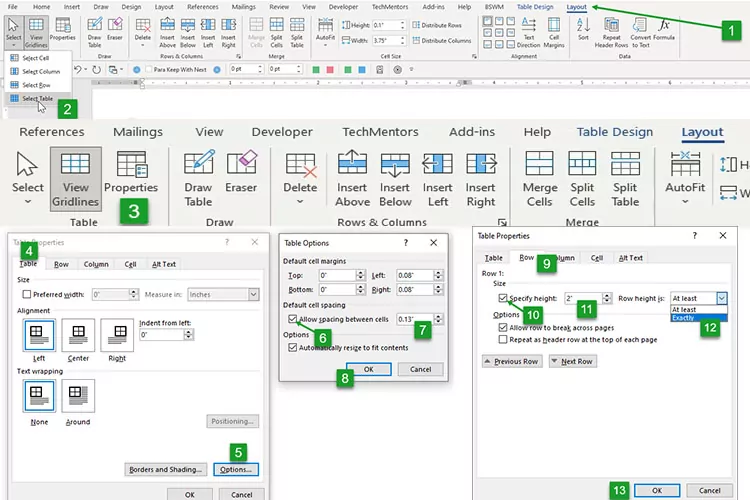Click Merge Cells in the enlarged ribbon
750x500 pixels.
point(540,179)
